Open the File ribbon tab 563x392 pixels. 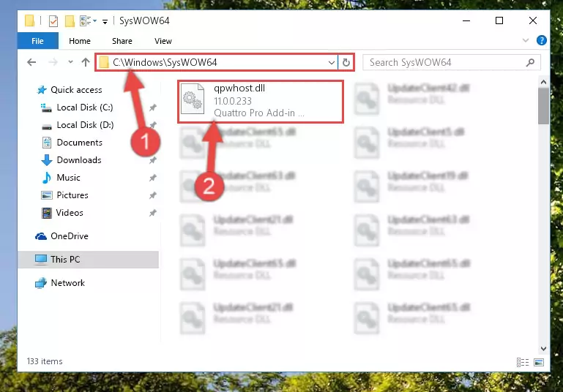37,41
